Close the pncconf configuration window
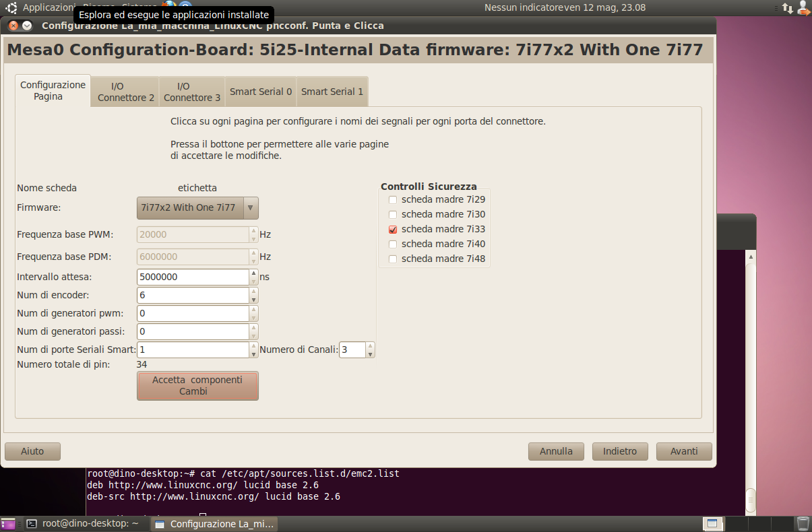This screenshot has height=532, width=812. pos(13,26)
